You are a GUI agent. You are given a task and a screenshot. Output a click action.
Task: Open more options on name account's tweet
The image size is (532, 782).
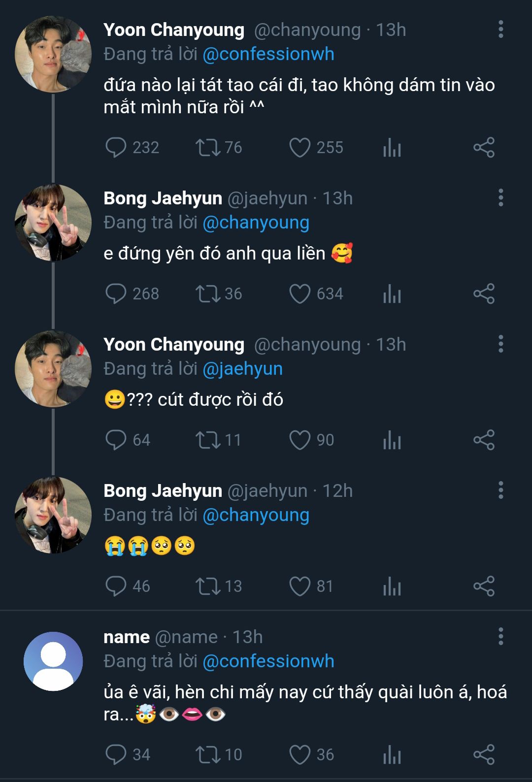[x=500, y=637]
